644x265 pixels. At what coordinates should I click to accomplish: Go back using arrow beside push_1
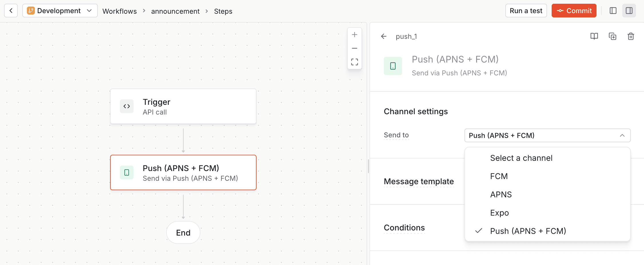(383, 36)
